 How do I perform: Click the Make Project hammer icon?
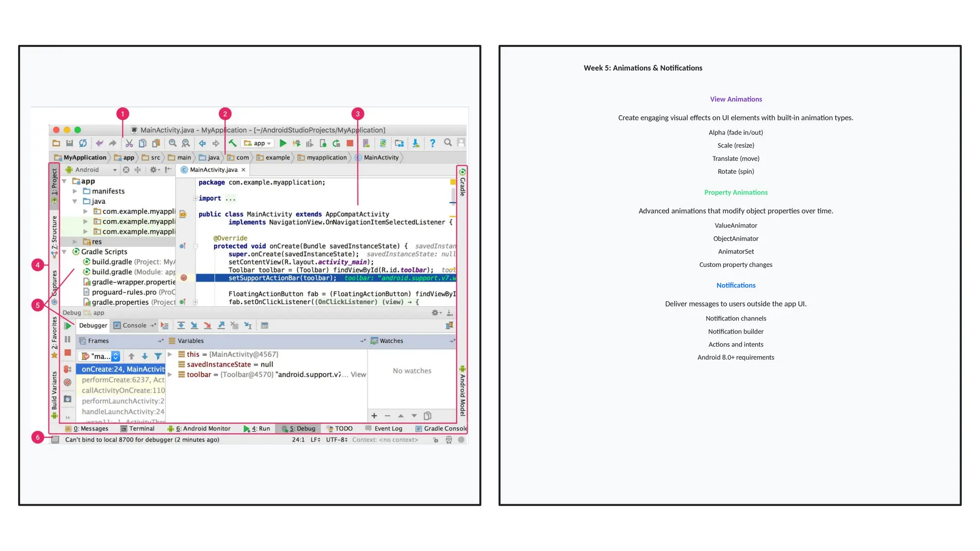pyautogui.click(x=233, y=143)
